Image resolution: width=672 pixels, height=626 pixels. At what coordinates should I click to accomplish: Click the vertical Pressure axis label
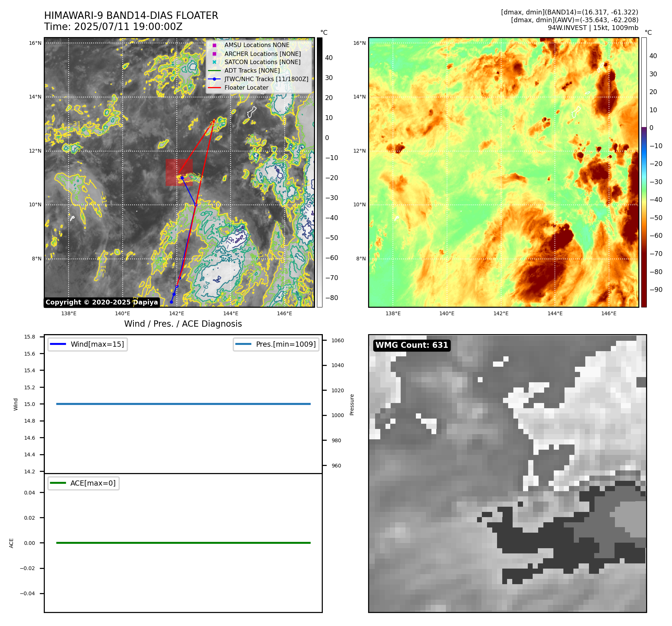352,404
